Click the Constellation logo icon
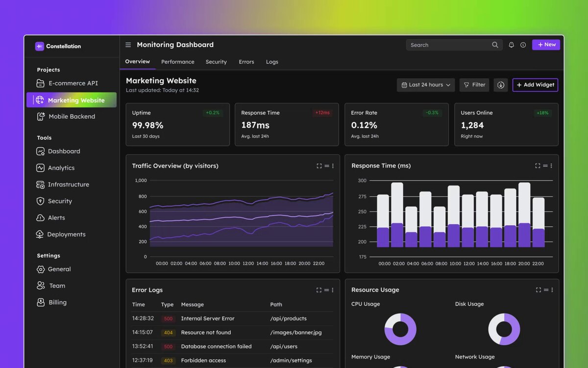This screenshot has width=588, height=368. click(40, 46)
